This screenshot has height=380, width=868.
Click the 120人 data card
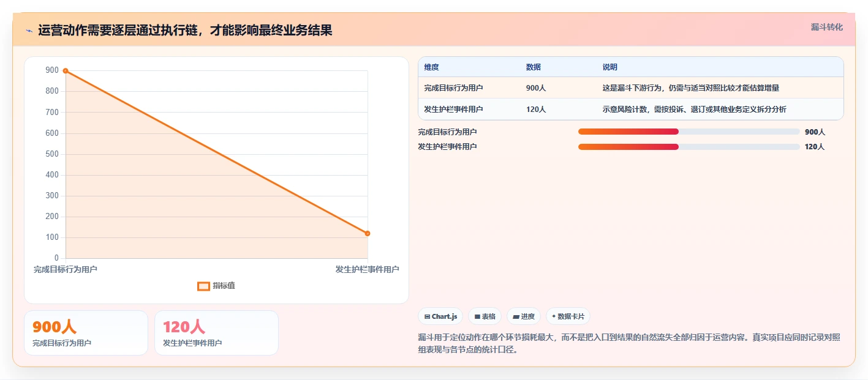coord(216,333)
